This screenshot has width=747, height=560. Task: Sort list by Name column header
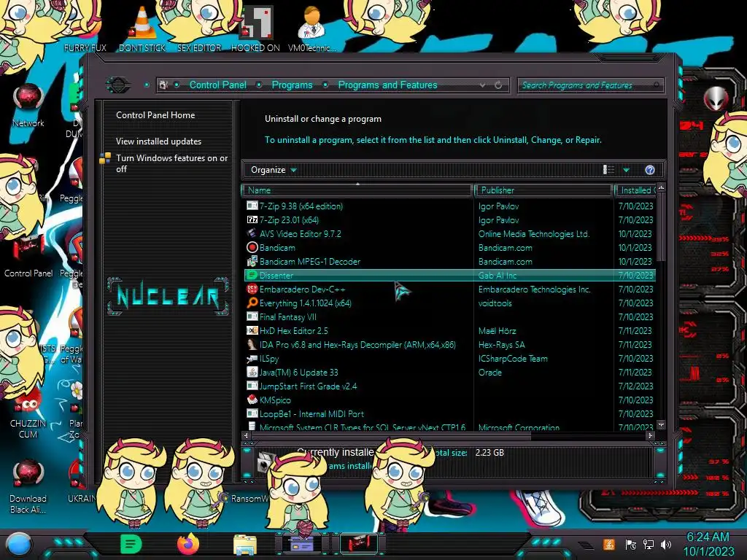(x=357, y=190)
